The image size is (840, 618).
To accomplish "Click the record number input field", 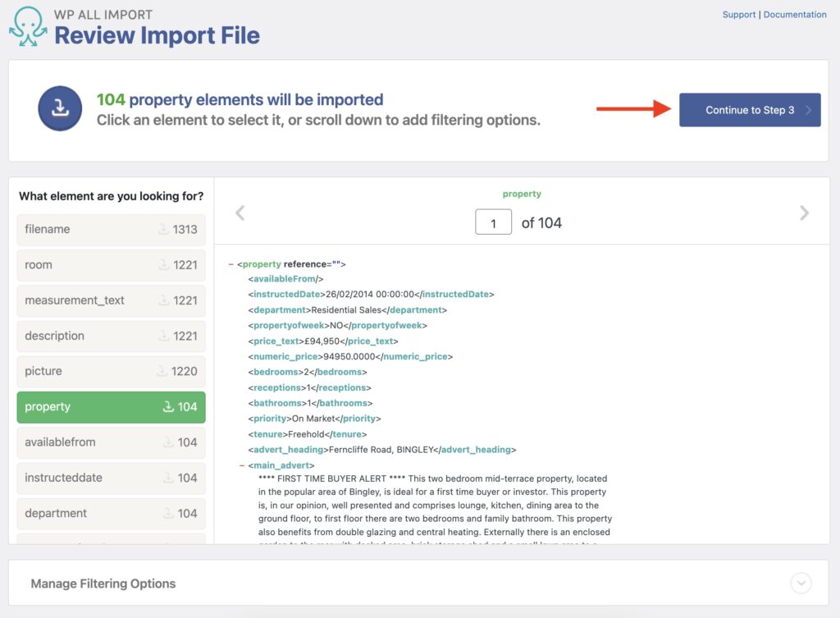I will point(493,222).
